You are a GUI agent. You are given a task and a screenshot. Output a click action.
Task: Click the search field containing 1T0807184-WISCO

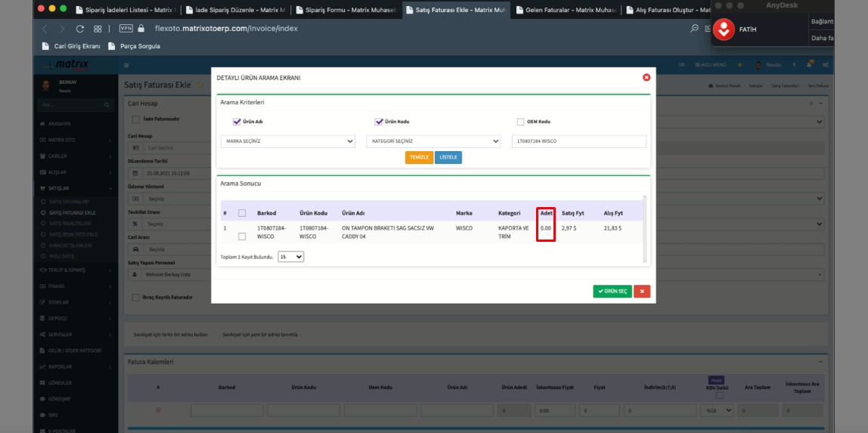pos(578,141)
